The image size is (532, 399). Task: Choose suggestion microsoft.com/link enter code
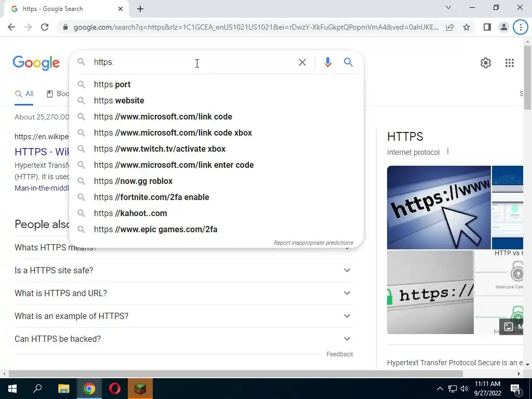(216, 165)
